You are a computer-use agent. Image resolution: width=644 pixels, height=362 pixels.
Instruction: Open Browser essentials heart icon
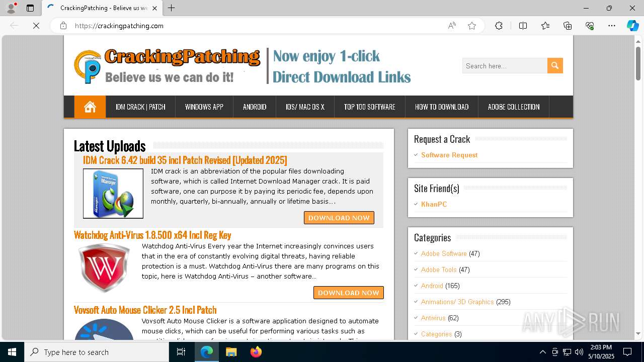(590, 26)
